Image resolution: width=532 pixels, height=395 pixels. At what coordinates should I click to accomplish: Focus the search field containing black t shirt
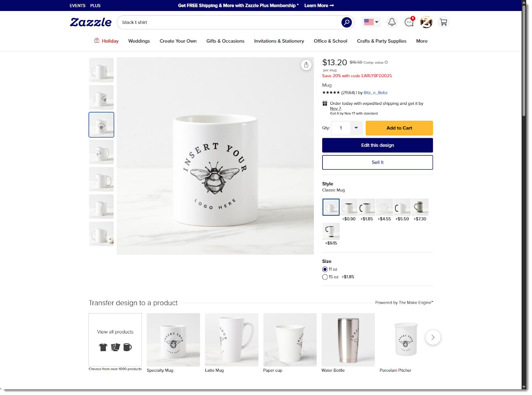[x=229, y=22]
